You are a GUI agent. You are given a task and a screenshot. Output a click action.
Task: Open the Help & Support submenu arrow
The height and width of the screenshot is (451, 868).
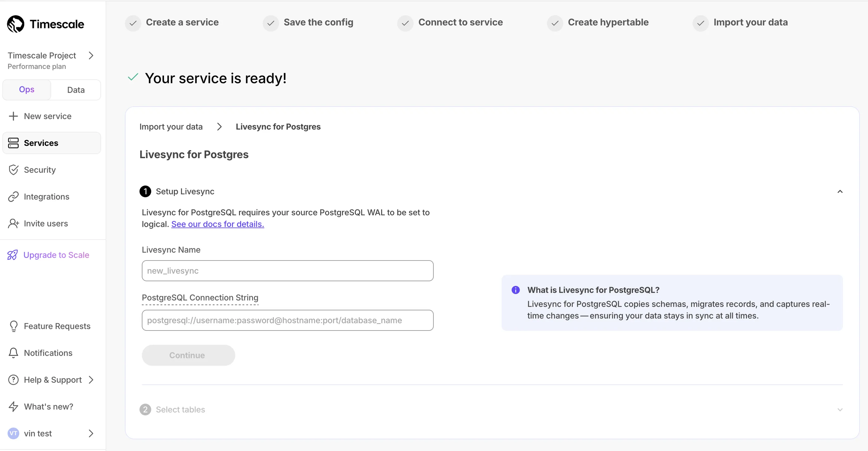(x=91, y=380)
